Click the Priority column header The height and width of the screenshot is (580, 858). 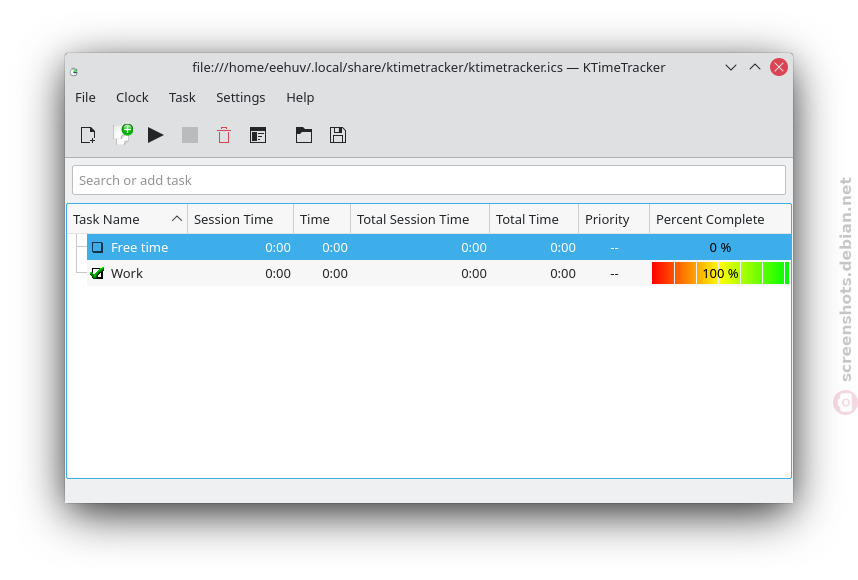click(x=614, y=219)
